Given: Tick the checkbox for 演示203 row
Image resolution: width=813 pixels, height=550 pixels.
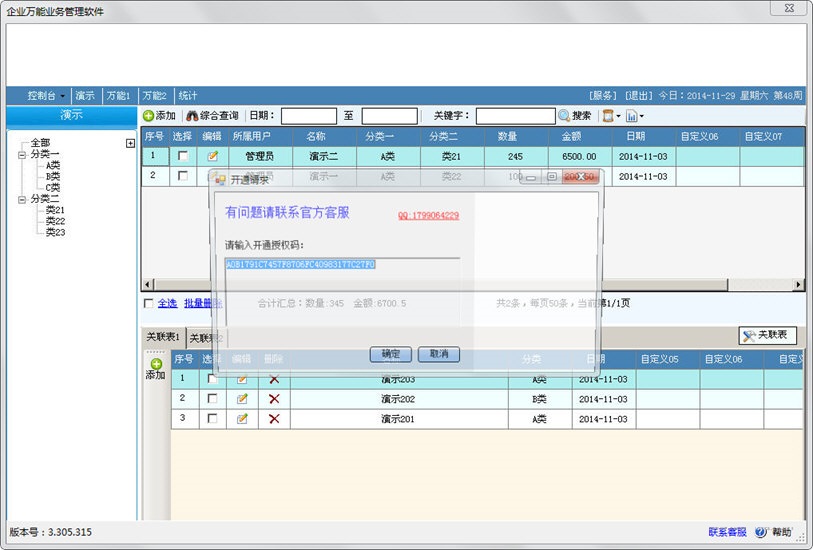Looking at the screenshot, I should click(212, 379).
